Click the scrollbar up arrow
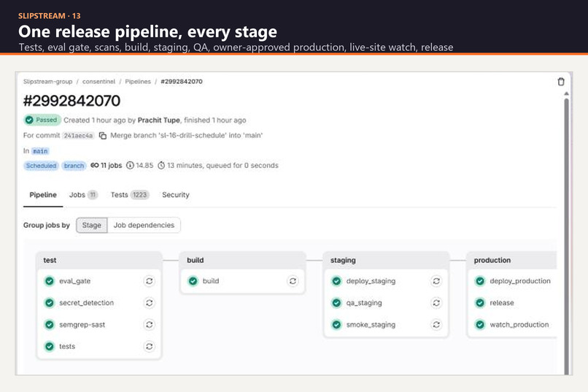Image resolution: width=588 pixels, height=392 pixels. pos(566,93)
